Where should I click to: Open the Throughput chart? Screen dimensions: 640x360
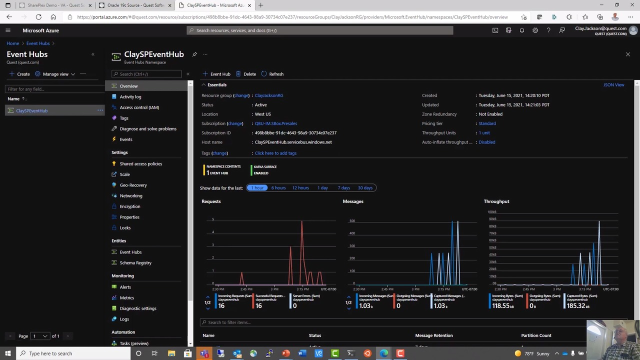pos(553,251)
